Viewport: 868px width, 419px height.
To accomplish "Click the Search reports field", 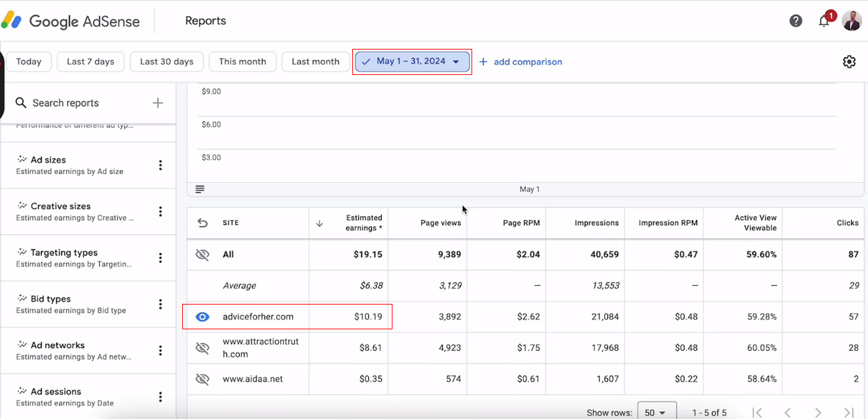I will coord(66,103).
